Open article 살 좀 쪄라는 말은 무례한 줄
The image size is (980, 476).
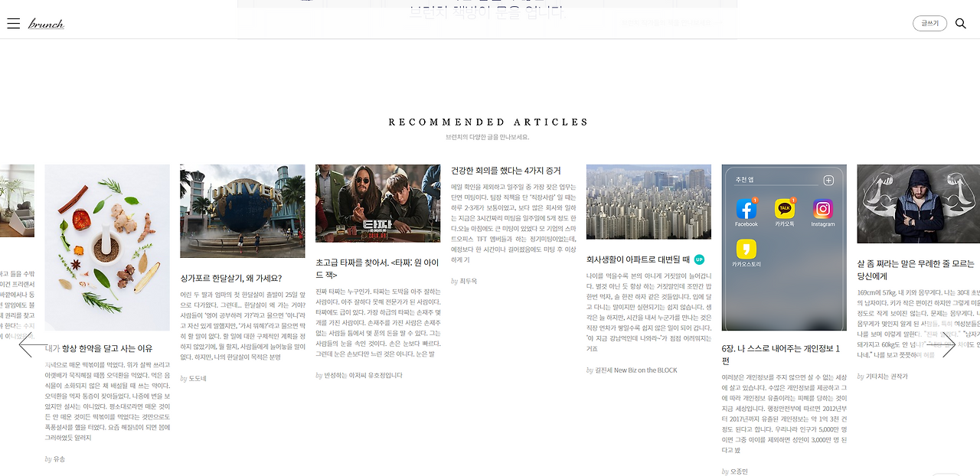click(x=916, y=269)
